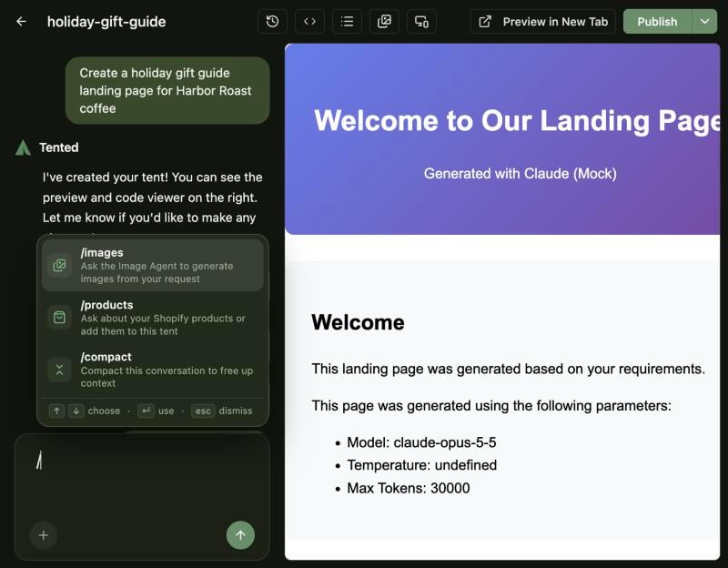Open the code viewer brackets icon
Image resolution: width=728 pixels, height=568 pixels.
point(309,21)
